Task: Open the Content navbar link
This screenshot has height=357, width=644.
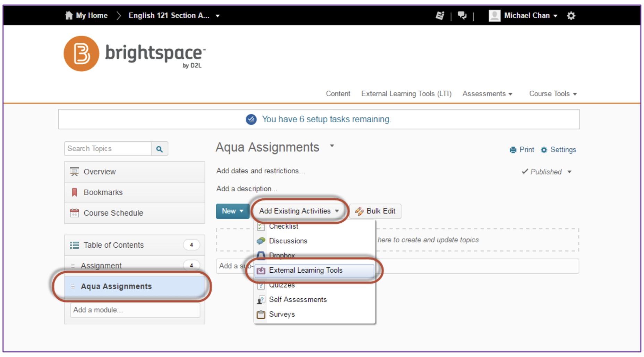Action: pos(338,94)
